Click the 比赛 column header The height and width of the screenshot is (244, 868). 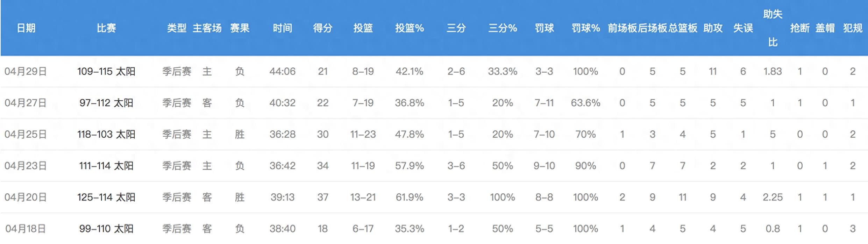click(106, 28)
